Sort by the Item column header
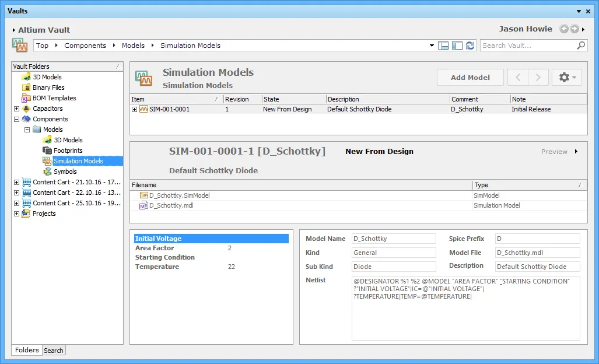This screenshot has width=599, height=364. coord(177,99)
